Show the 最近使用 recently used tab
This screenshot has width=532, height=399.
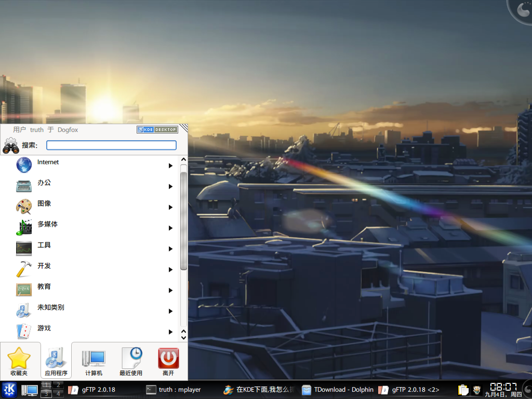[131, 361]
